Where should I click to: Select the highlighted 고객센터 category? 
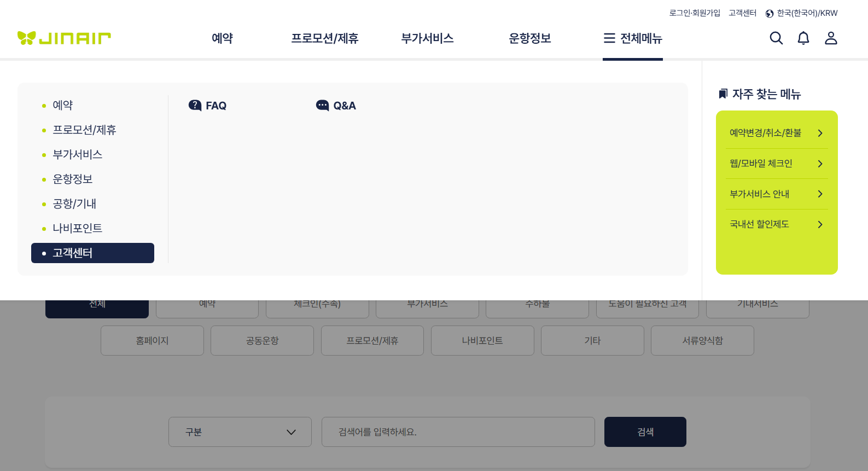[x=92, y=253]
